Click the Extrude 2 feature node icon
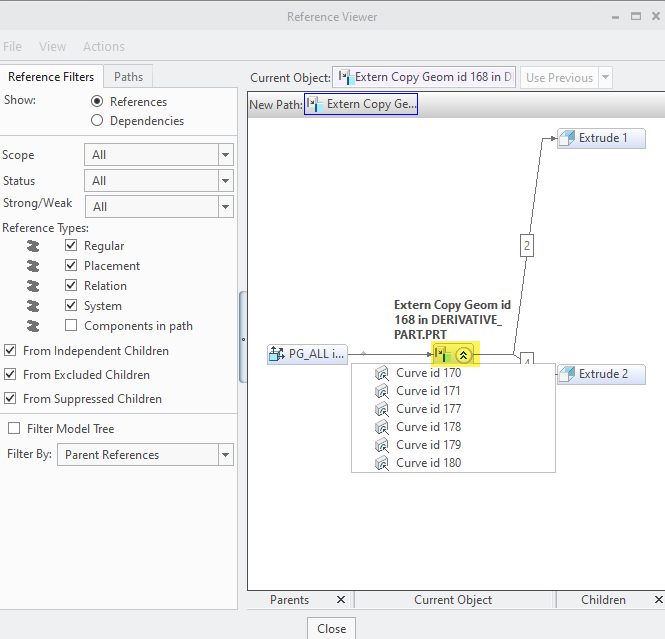 point(567,374)
